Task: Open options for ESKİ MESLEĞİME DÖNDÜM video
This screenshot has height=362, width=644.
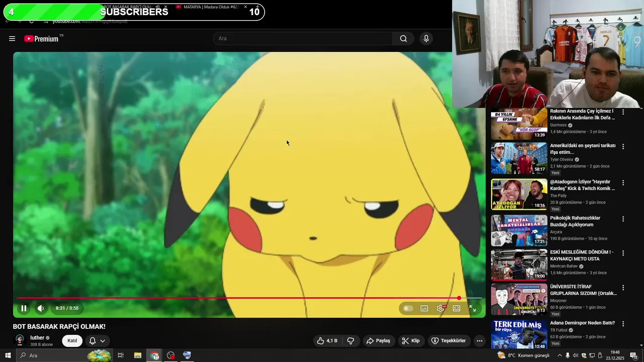Action: 623,253
